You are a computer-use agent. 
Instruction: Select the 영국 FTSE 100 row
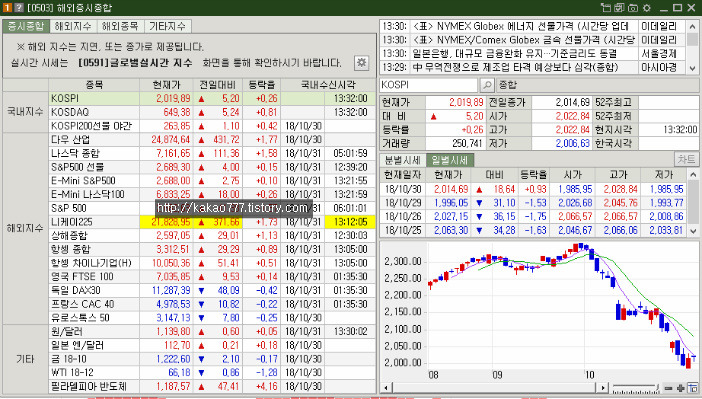click(212, 277)
